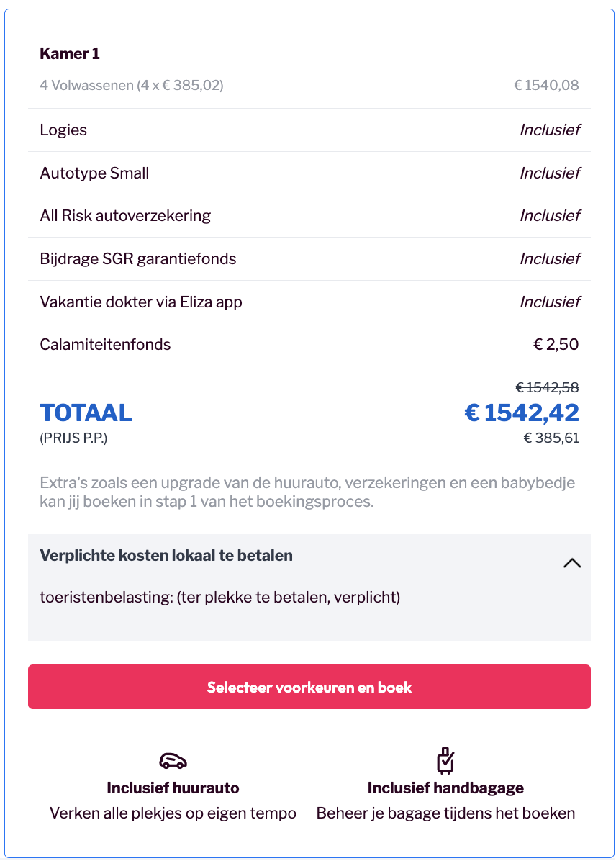Screen dimensions: 616x861
Task: Click the Verplichte kosten lokaal te betalen header
Action: click(x=166, y=556)
